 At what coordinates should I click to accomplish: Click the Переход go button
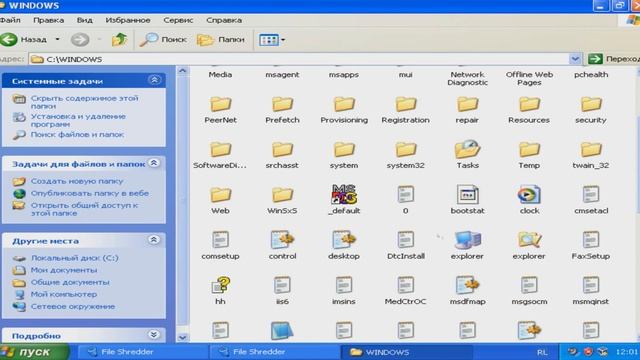[x=613, y=59]
